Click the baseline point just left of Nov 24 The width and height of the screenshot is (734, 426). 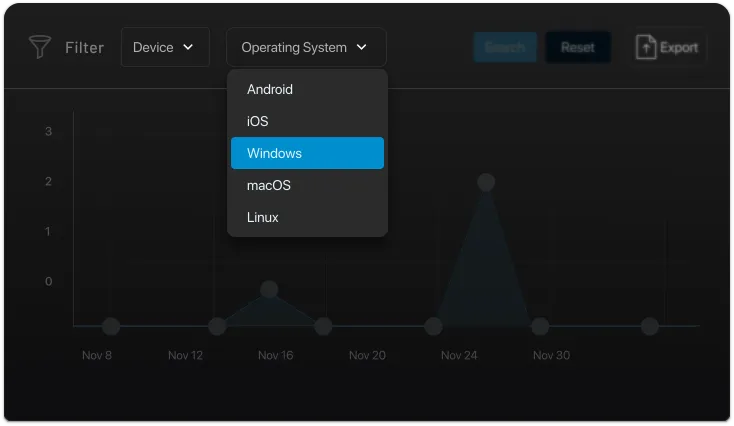pos(433,326)
